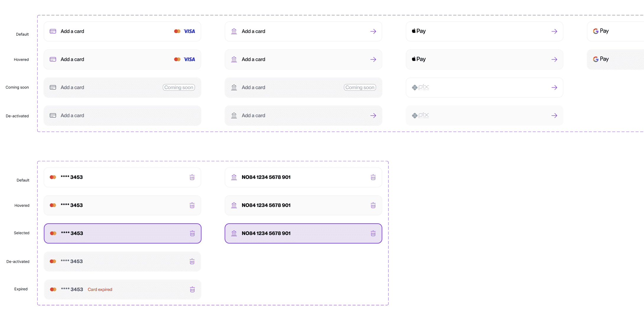
Task: Delete the Default NO84 bank account
Action: [x=373, y=177]
